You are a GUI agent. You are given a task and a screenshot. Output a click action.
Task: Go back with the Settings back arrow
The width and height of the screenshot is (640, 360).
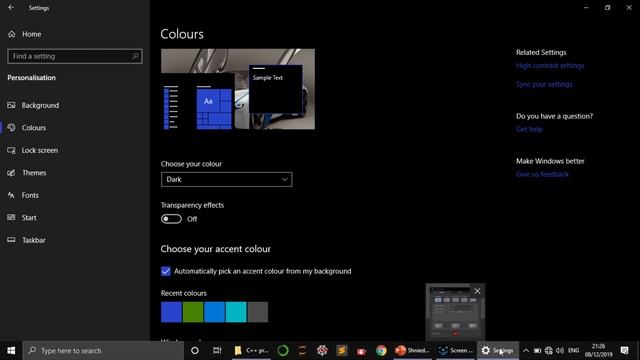pyautogui.click(x=11, y=8)
